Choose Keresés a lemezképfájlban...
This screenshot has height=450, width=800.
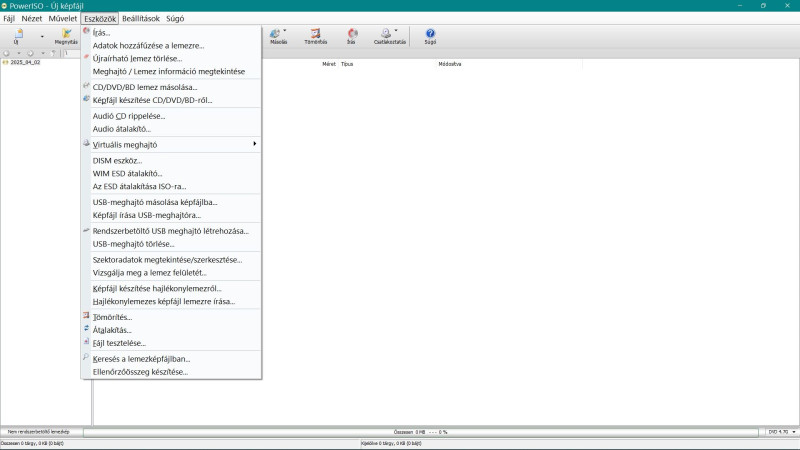(x=171, y=359)
